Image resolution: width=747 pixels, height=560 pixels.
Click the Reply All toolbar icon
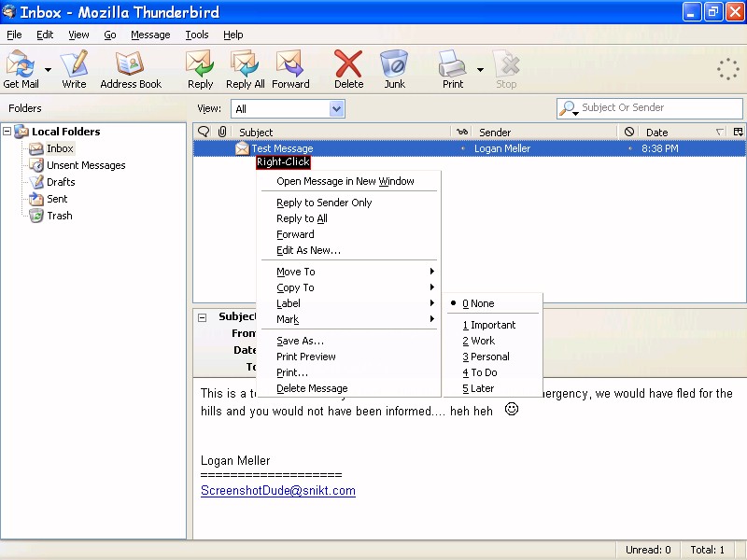(x=245, y=69)
